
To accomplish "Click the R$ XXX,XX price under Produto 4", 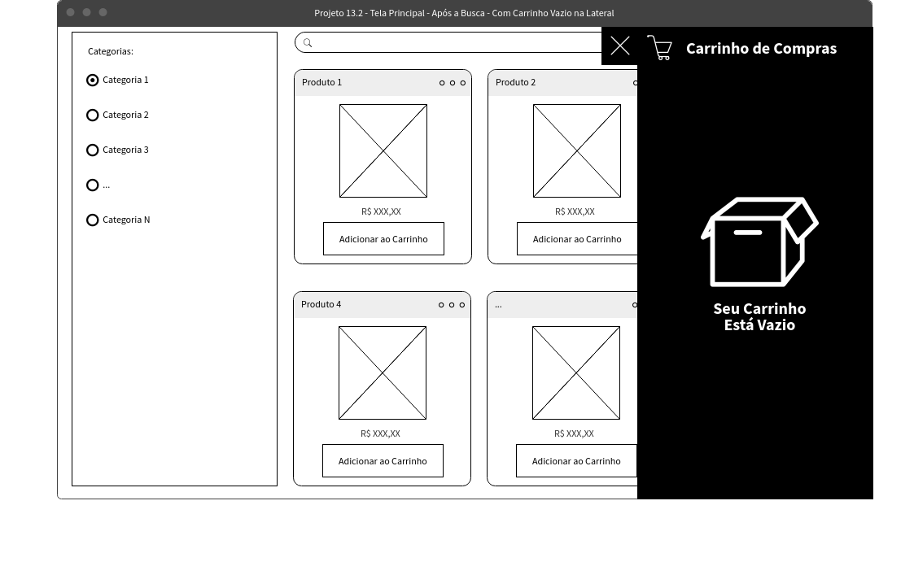I will [x=380, y=433].
